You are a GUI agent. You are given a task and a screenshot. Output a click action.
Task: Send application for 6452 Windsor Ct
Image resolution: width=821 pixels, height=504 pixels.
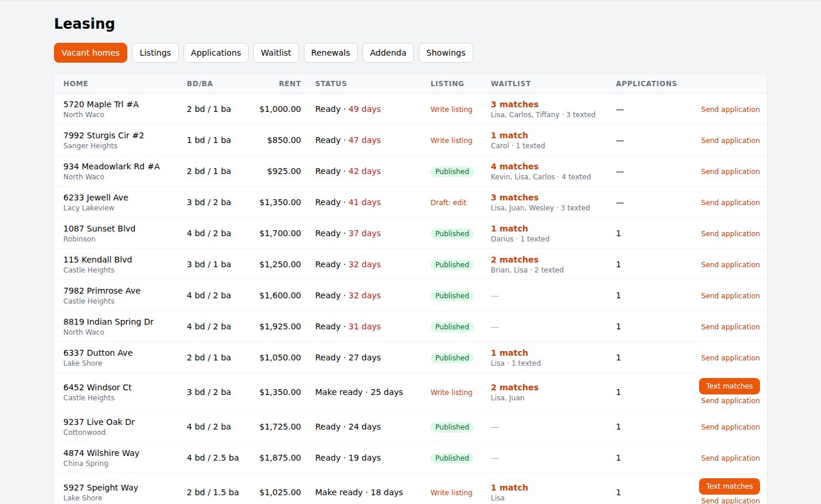pyautogui.click(x=730, y=401)
